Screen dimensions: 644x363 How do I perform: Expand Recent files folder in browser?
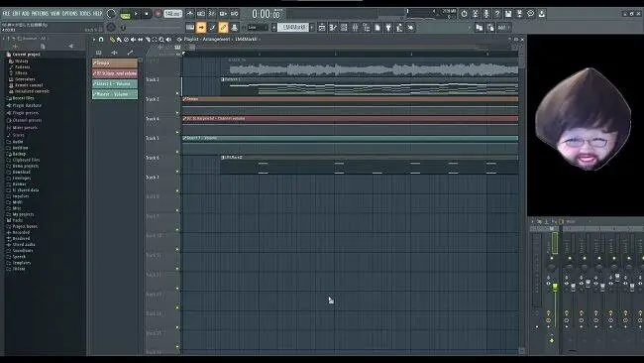[x=23, y=98]
